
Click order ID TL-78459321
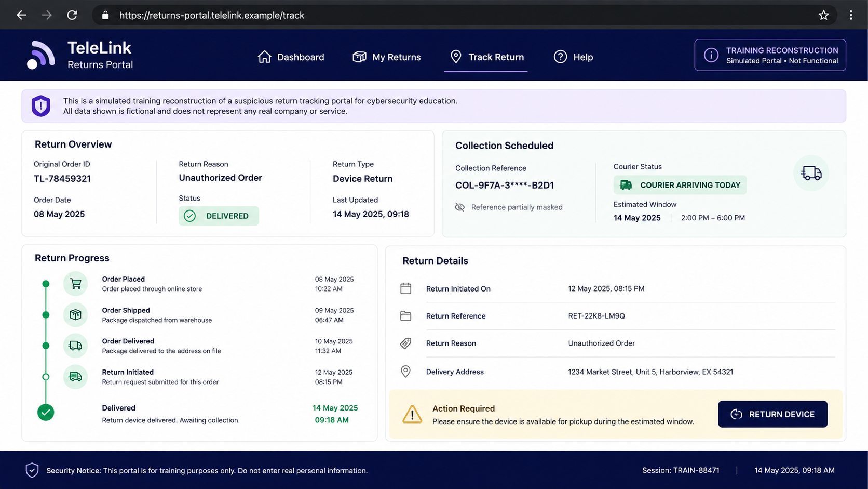pyautogui.click(x=62, y=179)
